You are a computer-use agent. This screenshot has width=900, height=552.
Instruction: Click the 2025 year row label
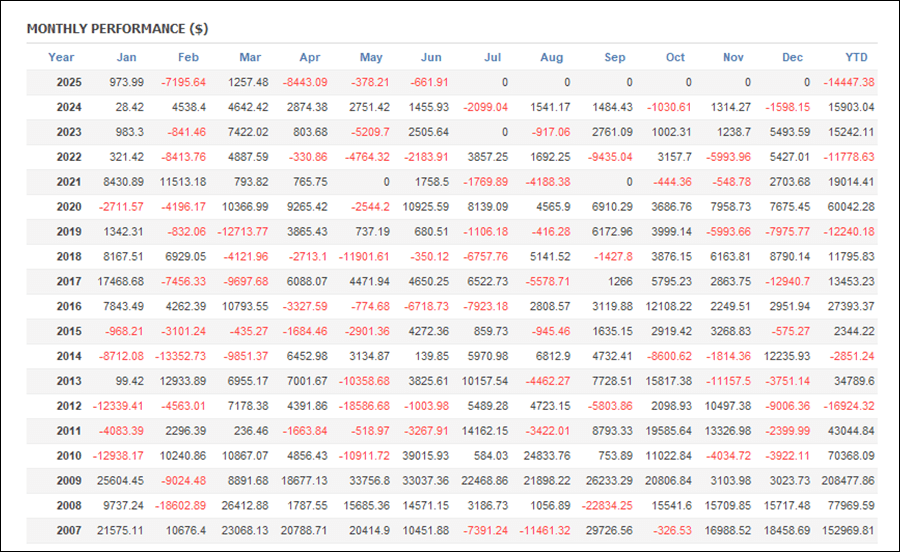pos(69,82)
